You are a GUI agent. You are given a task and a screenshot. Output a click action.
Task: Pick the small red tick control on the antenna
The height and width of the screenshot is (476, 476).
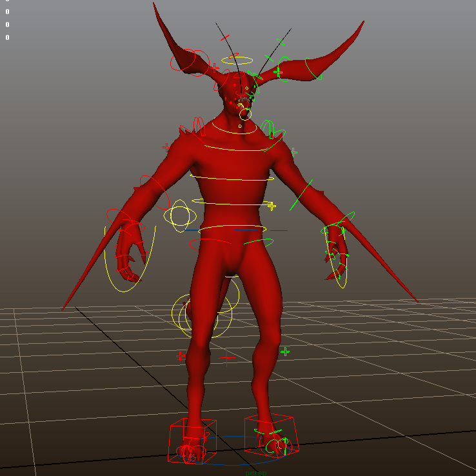[225, 37]
